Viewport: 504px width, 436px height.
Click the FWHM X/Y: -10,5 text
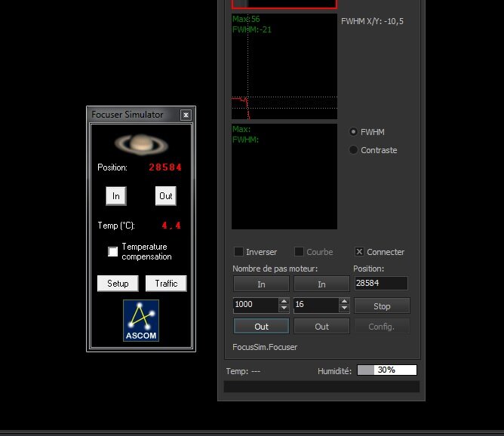(x=372, y=21)
